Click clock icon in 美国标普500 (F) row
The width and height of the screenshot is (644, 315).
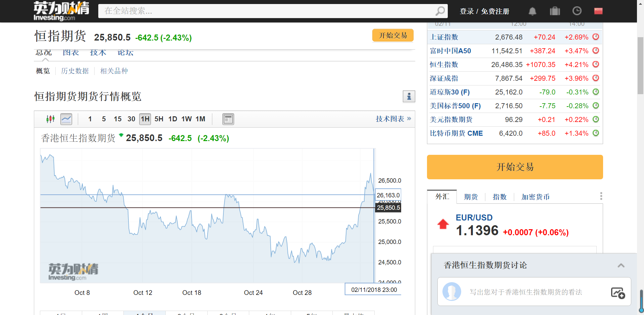click(x=596, y=106)
